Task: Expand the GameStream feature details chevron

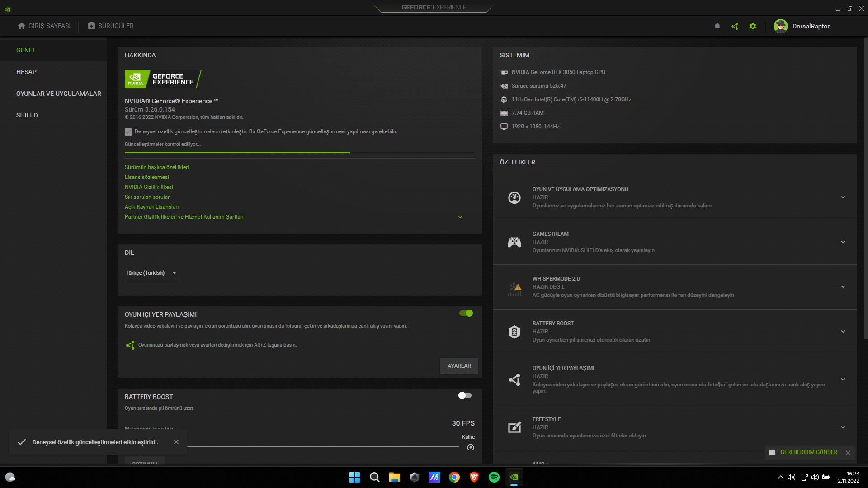Action: (x=843, y=242)
